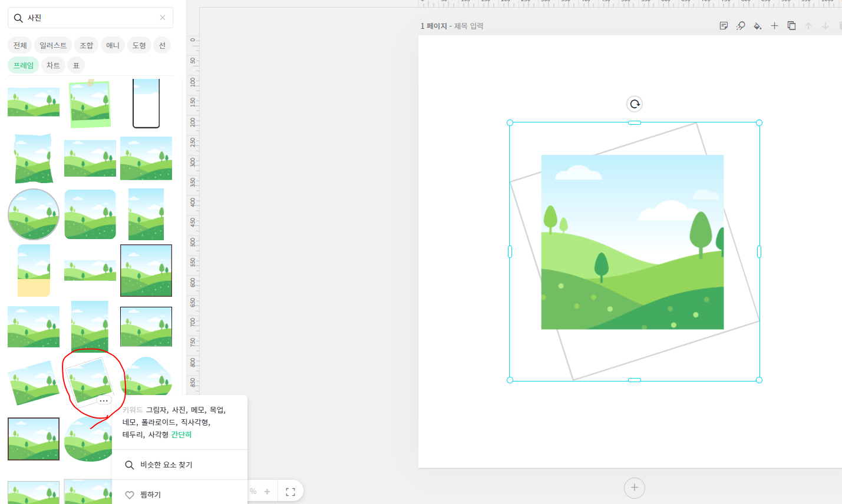Toggle the 프레임 filter chip

click(x=24, y=65)
